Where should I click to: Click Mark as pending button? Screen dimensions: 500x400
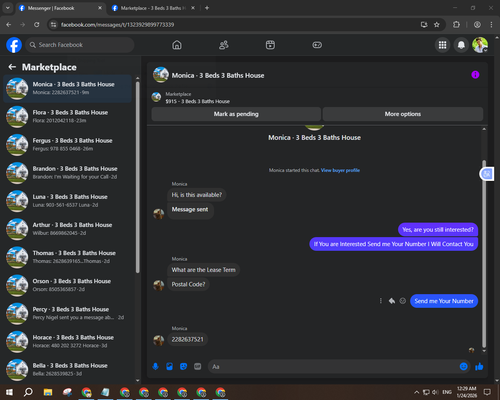(x=236, y=114)
